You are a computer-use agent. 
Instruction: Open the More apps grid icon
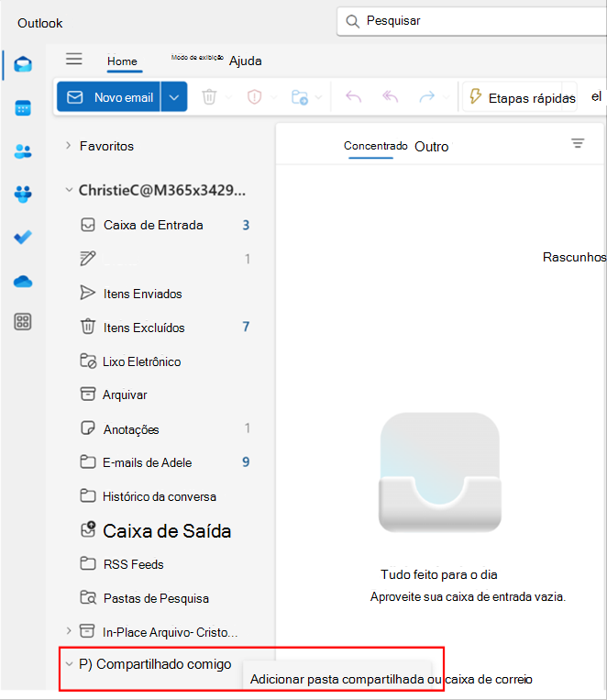point(23,321)
